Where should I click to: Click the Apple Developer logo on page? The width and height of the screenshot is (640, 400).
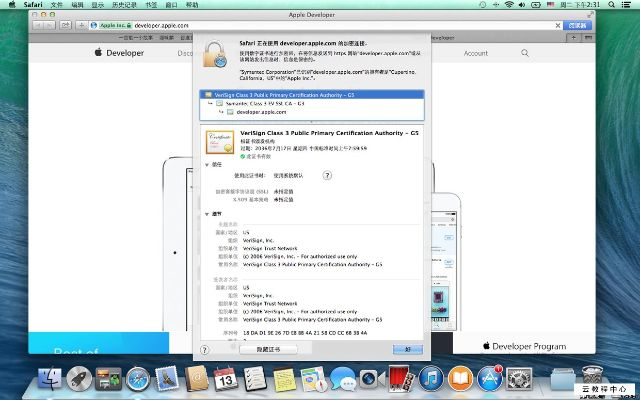click(x=119, y=53)
